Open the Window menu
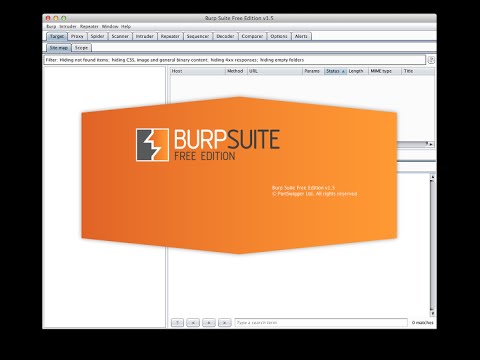 [110, 26]
